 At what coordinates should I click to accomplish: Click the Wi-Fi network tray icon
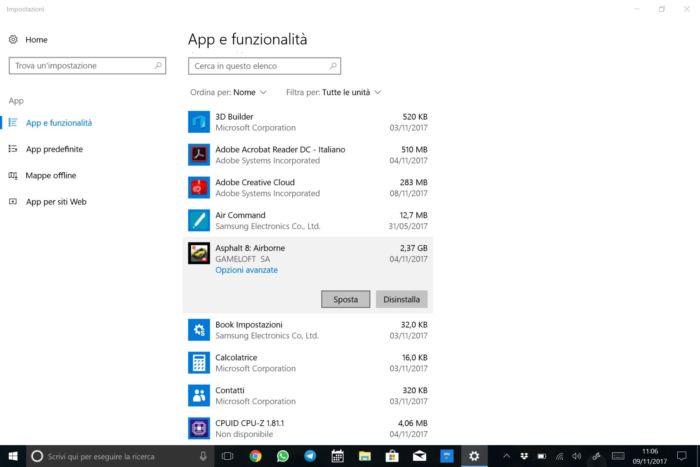559,456
